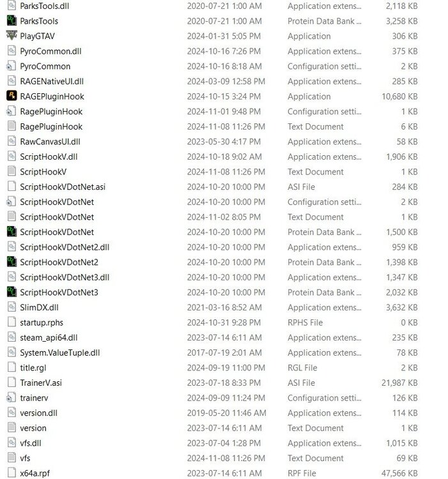Click the PyroCommon configuration settings icon

11,66
